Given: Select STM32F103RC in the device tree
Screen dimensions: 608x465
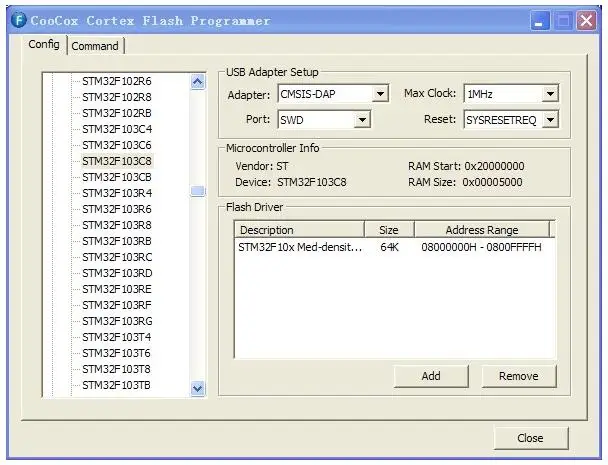Looking at the screenshot, I should click(117, 257).
